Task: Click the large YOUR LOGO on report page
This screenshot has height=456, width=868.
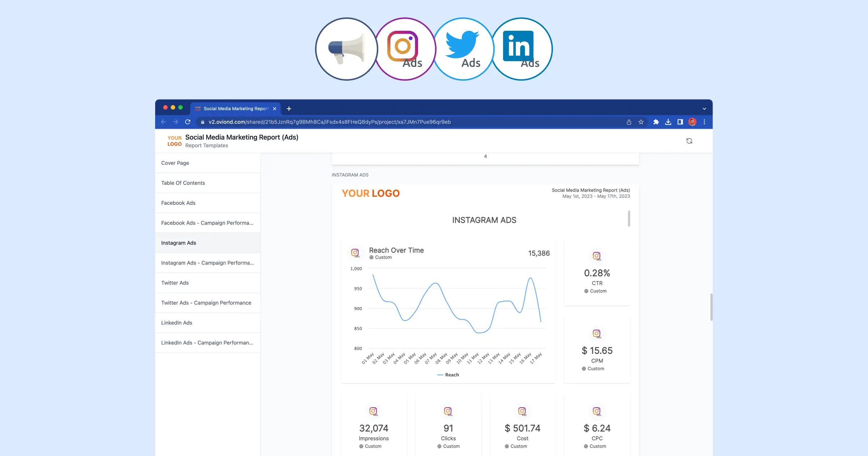Action: [x=371, y=193]
